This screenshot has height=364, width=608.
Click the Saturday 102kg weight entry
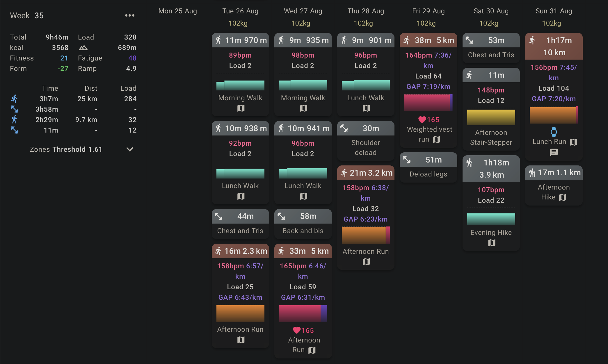(489, 23)
